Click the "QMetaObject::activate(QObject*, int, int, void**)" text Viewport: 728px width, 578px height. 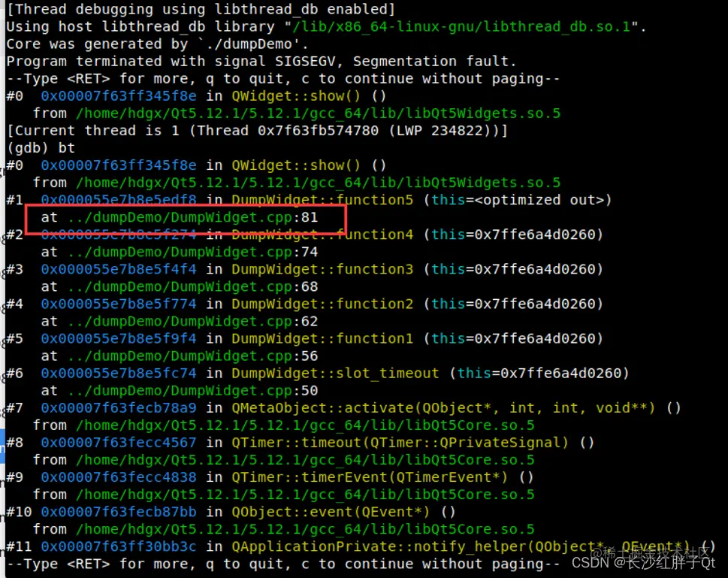(x=443, y=408)
